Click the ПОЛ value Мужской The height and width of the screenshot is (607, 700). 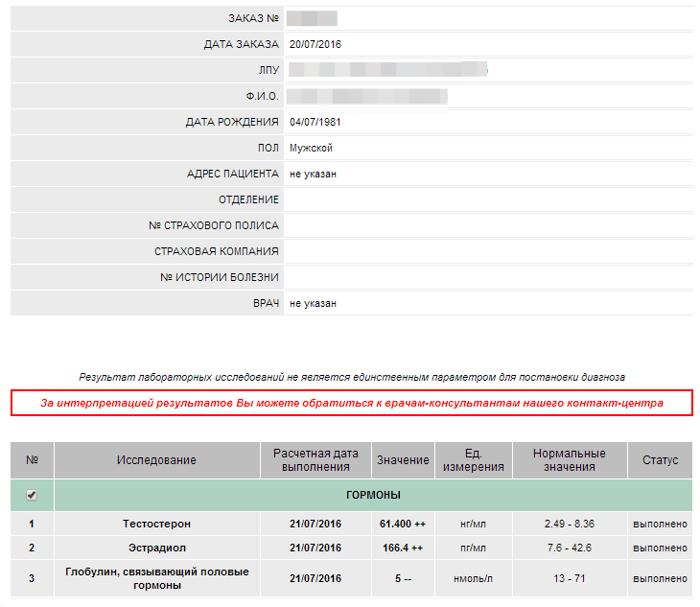point(312,148)
